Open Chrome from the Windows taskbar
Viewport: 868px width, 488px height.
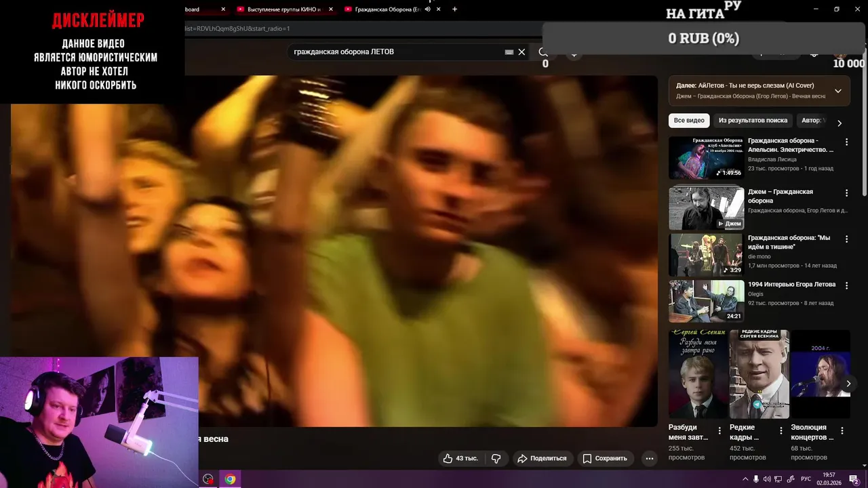230,479
